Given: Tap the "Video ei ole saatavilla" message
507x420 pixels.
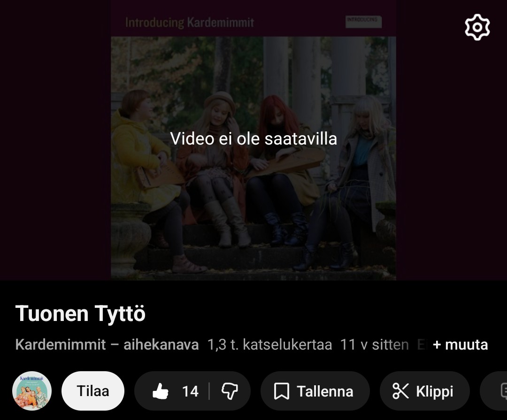Looking at the screenshot, I should click(253, 139).
